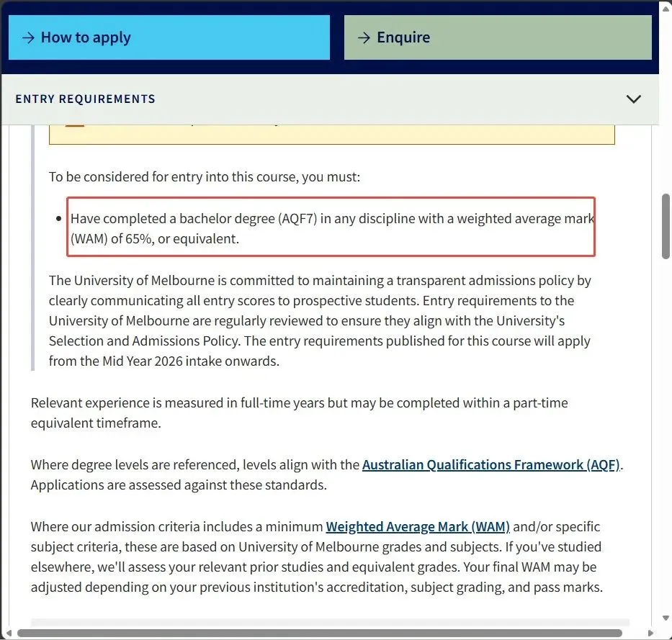The height and width of the screenshot is (640, 672).
Task: Click the vertical scrollbar up arrow
Action: [666, 9]
